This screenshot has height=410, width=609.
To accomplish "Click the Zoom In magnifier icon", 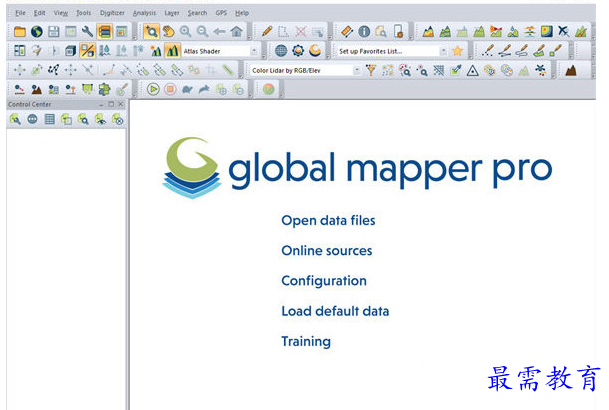I will tap(185, 31).
